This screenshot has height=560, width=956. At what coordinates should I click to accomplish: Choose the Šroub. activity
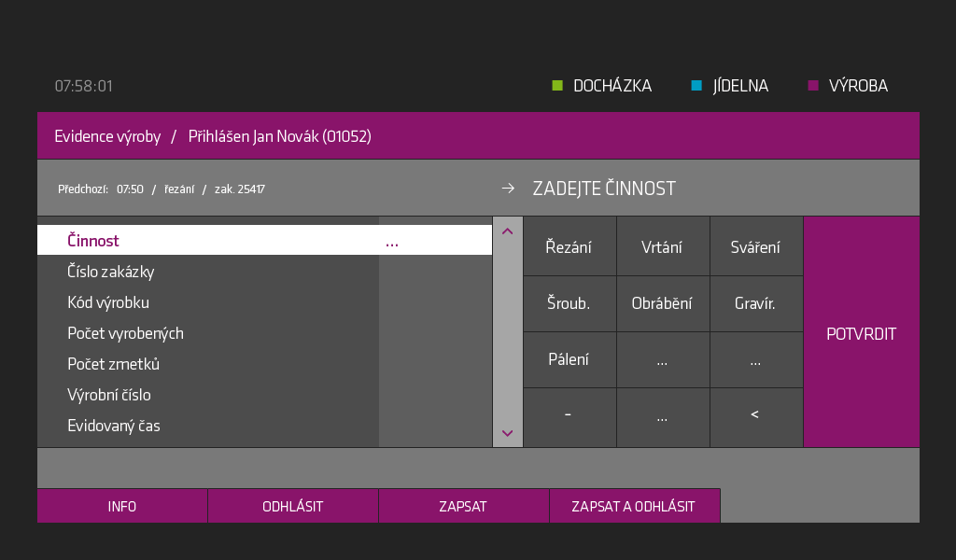569,303
